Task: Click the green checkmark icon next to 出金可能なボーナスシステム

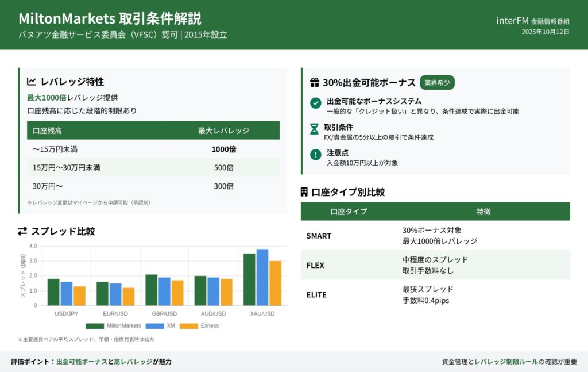Action: (x=315, y=103)
